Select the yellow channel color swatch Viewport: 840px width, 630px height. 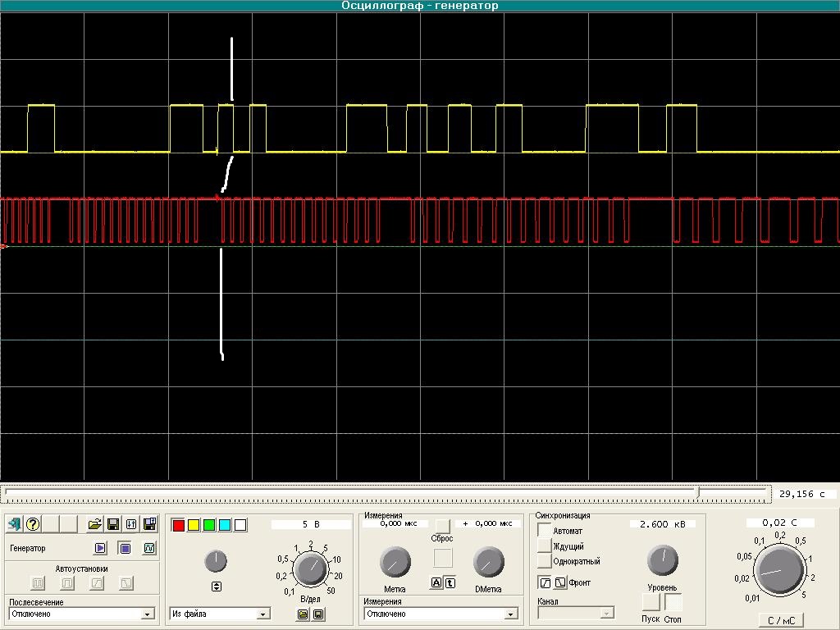(194, 525)
